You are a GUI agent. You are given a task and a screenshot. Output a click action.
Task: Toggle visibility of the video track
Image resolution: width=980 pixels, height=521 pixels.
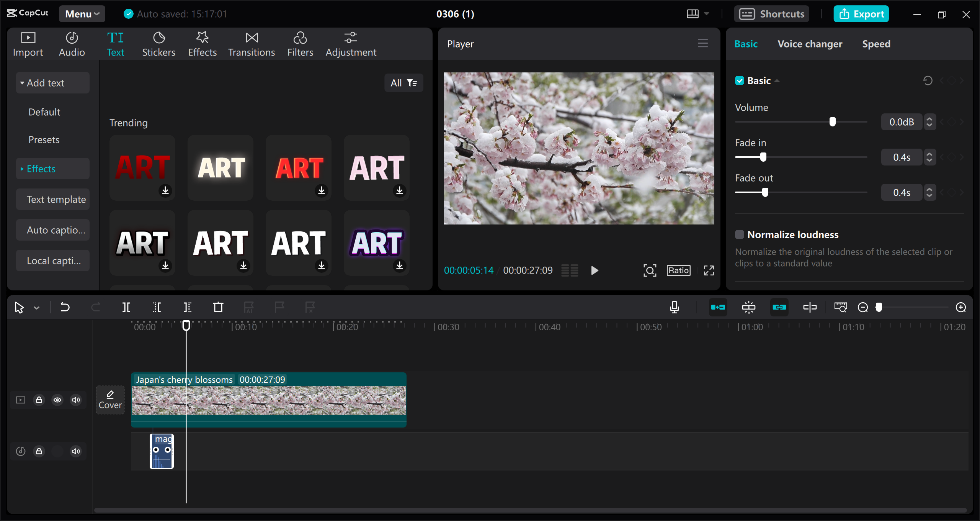(57, 400)
